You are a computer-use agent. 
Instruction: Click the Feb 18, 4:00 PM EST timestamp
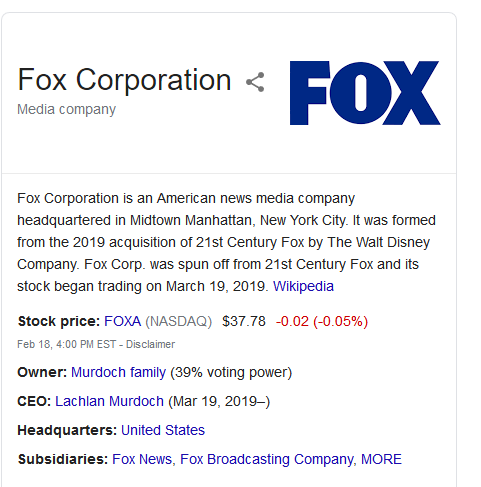[x=67, y=344]
